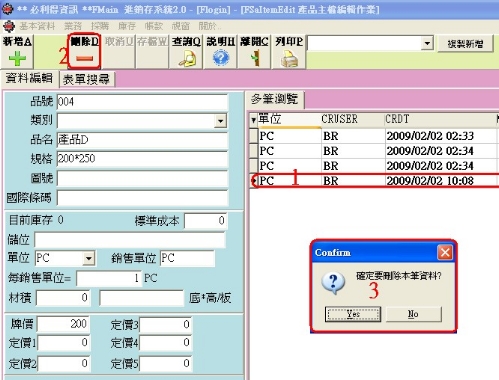This screenshot has height=380, width=499.
Task: Click the 定價3 price field
Action: (165, 324)
